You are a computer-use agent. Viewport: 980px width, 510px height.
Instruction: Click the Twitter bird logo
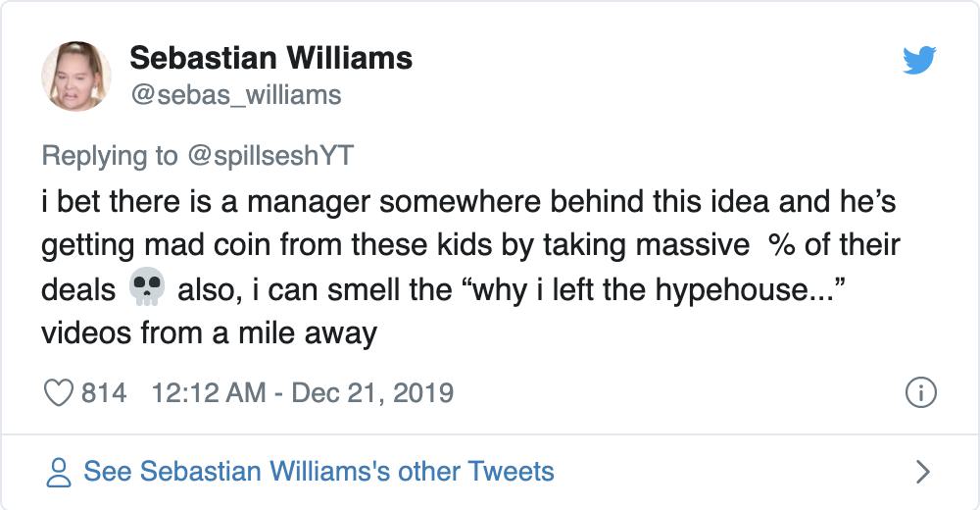coord(919,61)
